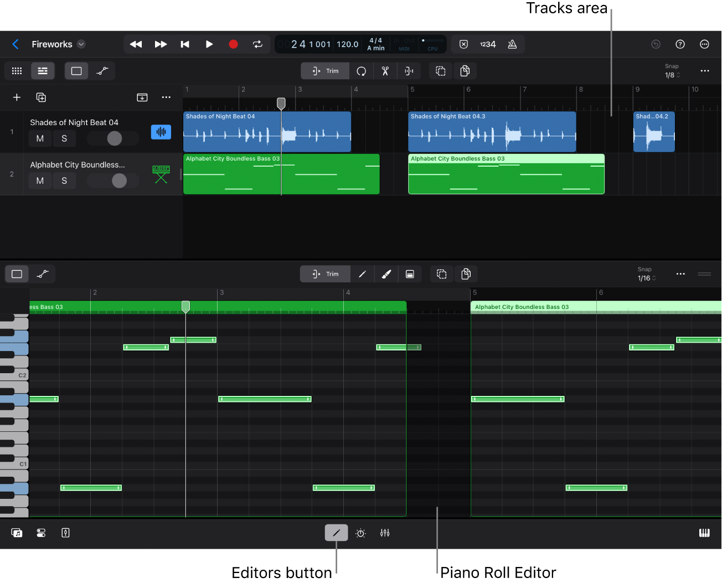
Task: Click the X-box icon beside count-in
Action: (464, 44)
